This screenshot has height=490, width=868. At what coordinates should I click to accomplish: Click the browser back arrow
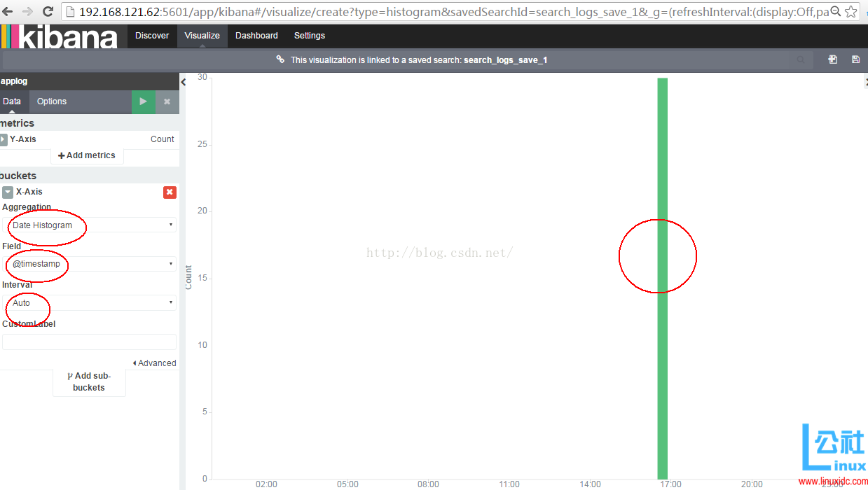tap(8, 11)
